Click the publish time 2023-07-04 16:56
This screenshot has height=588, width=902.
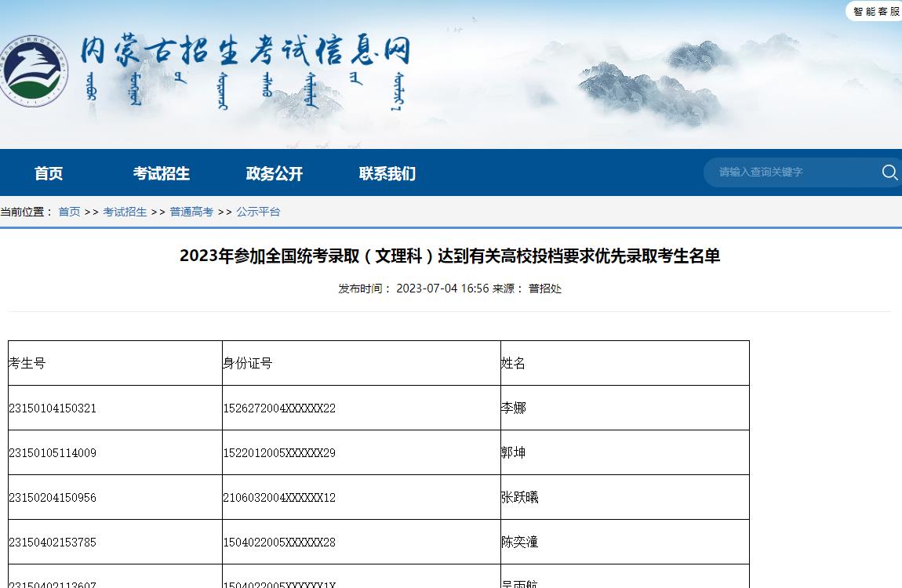[x=442, y=288]
